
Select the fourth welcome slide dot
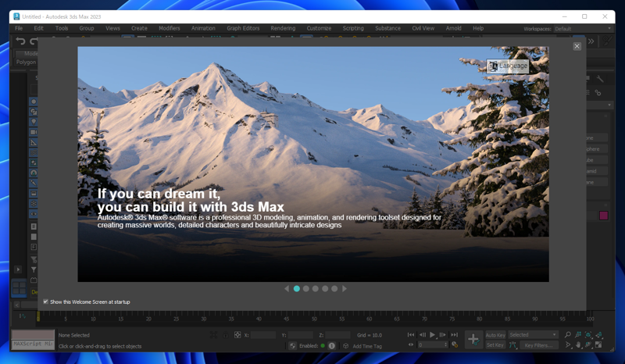[325, 289]
